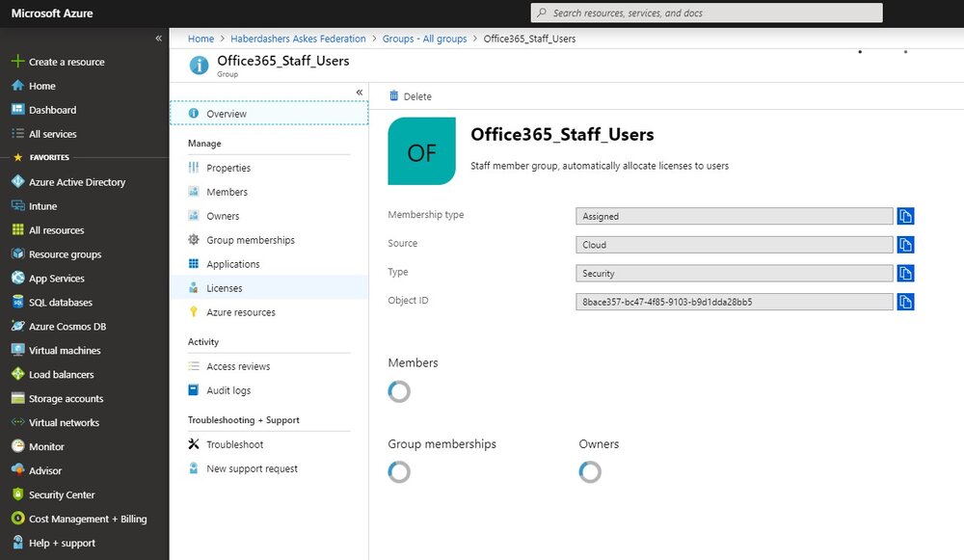Open the Security Center shield icon
This screenshot has height=560, width=964.
pos(17,494)
